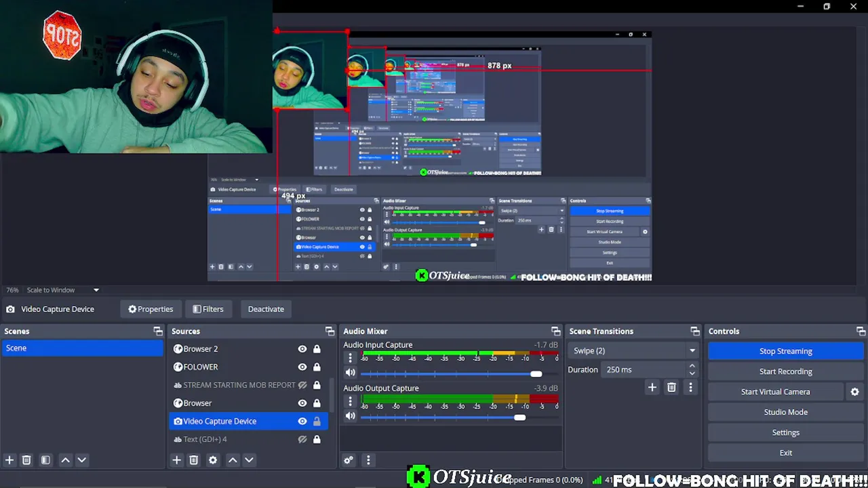Open virtual camera settings gear icon

854,392
